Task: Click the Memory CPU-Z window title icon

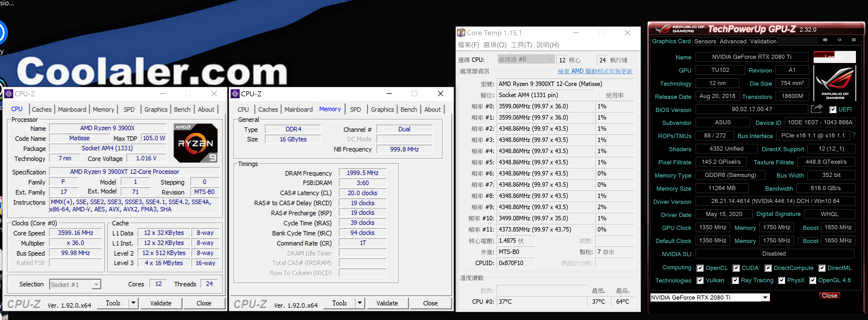Action: tap(235, 94)
